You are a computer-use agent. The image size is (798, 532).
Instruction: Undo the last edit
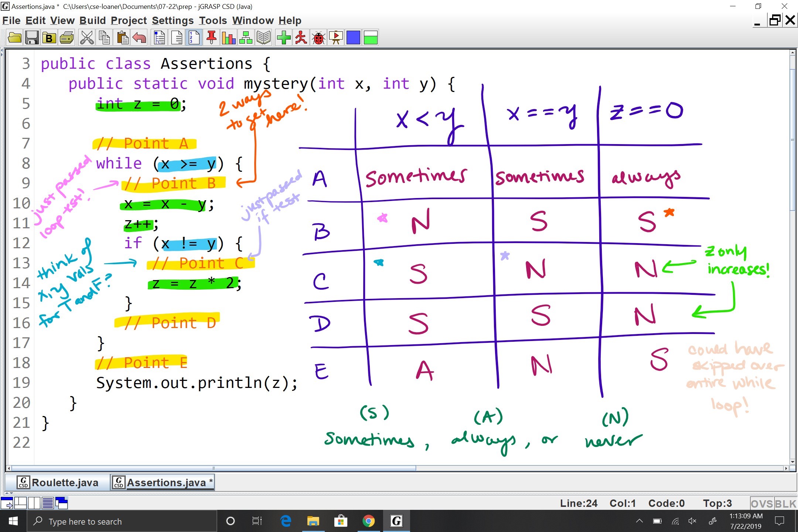click(x=139, y=37)
